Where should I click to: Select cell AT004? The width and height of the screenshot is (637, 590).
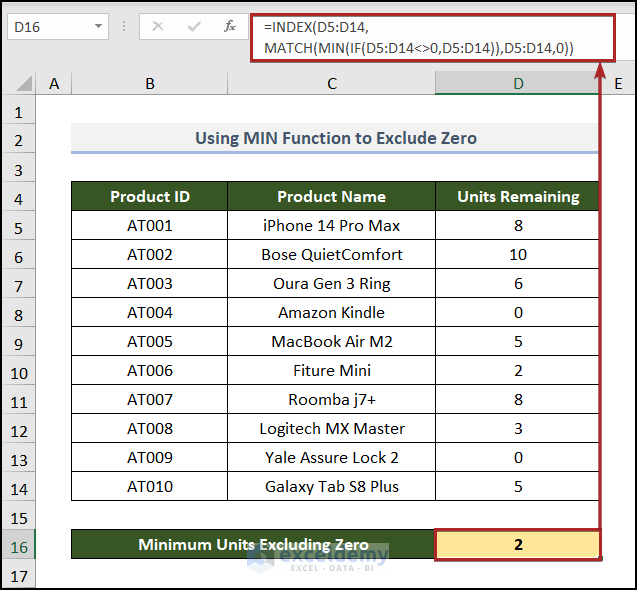pyautogui.click(x=150, y=312)
